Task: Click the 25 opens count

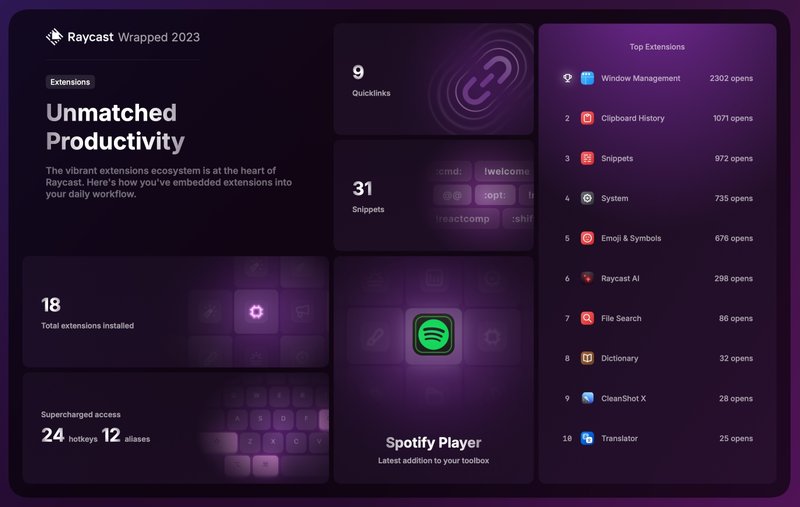Action: (736, 438)
